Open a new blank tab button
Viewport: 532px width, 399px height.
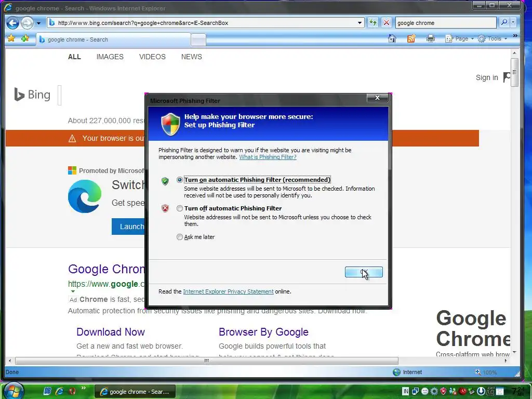[198, 40]
